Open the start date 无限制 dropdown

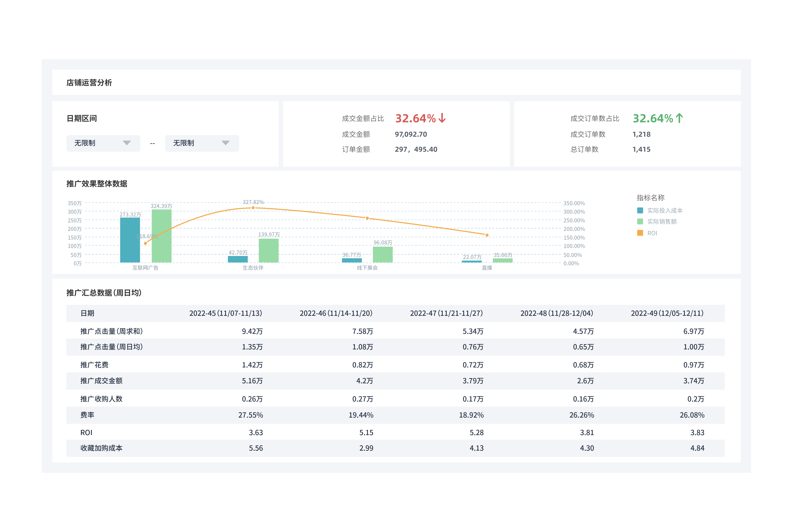click(103, 143)
